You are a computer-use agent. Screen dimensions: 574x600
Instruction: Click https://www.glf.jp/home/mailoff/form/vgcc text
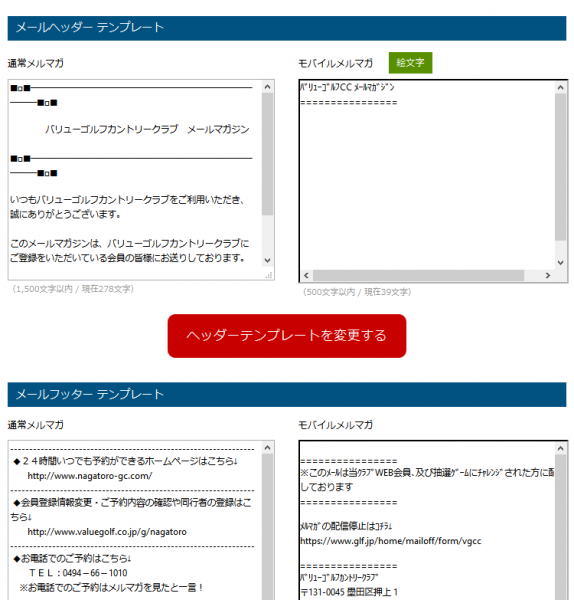(391, 541)
